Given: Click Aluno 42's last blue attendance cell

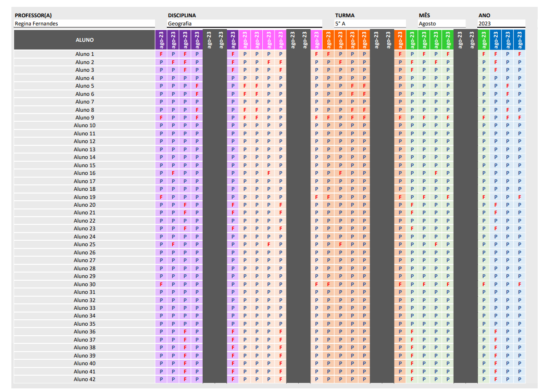Looking at the screenshot, I should click(x=520, y=379).
